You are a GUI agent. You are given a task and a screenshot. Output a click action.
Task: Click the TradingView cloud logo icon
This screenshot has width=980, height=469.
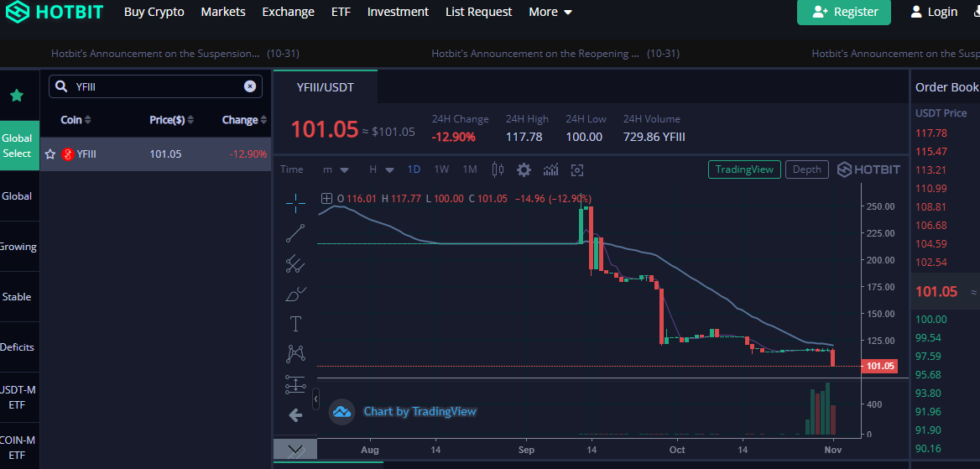point(341,411)
